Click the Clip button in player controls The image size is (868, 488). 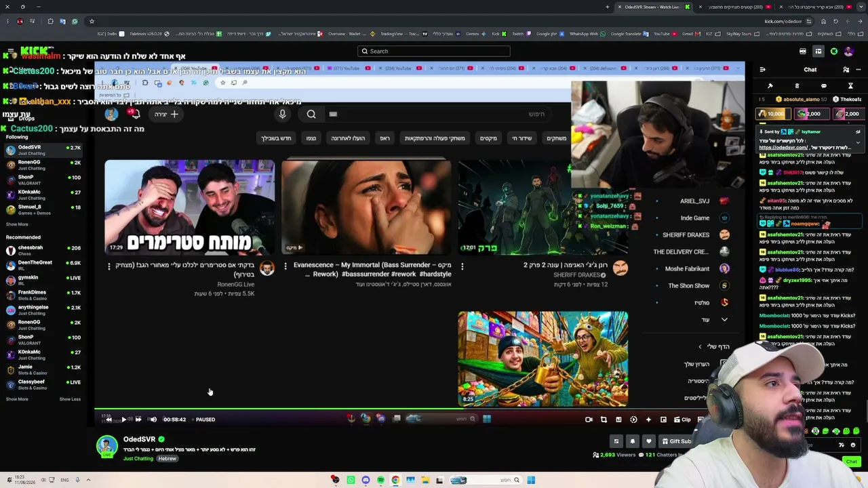click(682, 420)
